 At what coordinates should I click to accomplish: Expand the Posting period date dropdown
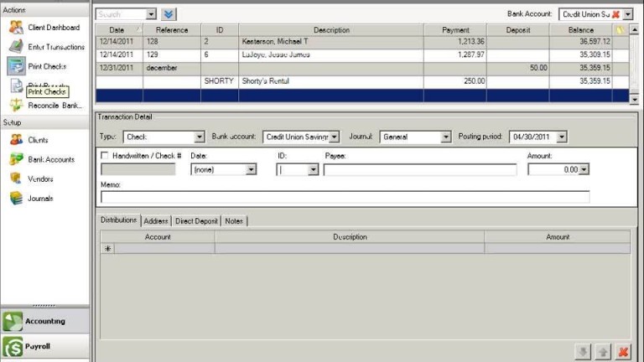coord(561,137)
